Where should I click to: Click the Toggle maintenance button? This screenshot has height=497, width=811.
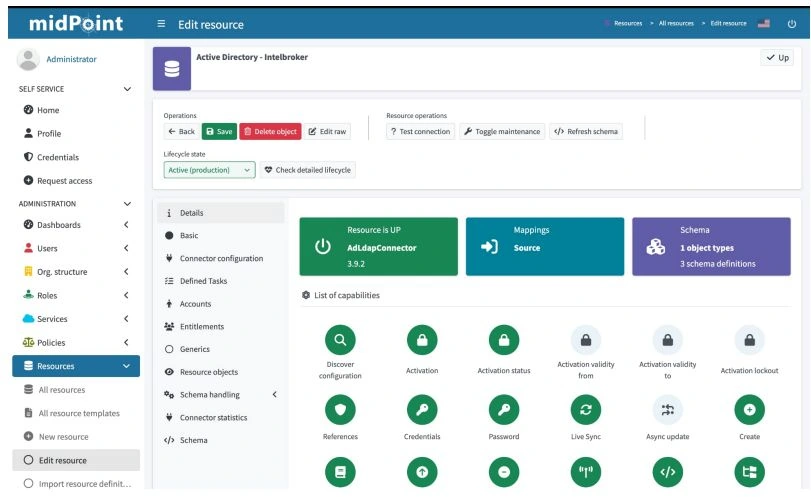click(502, 131)
